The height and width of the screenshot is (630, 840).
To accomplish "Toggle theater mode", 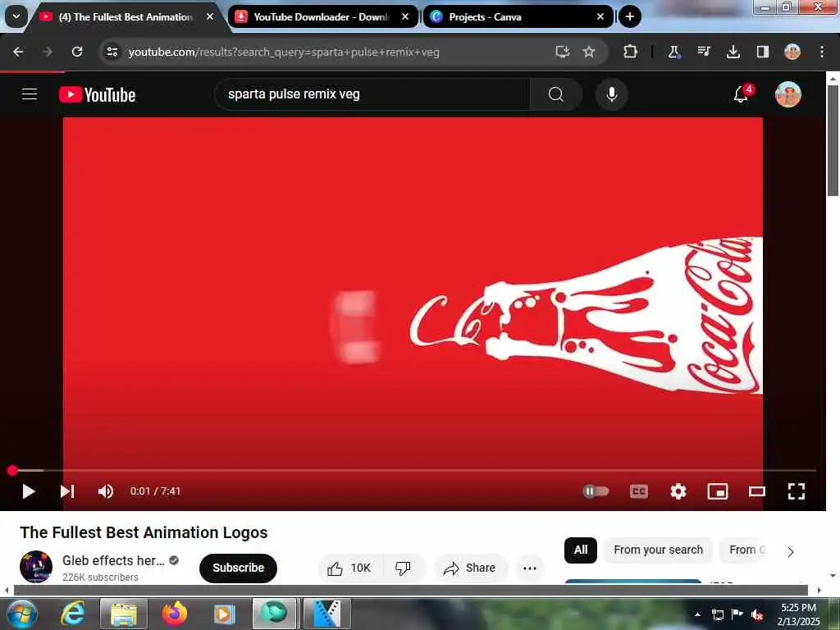I will 757,491.
